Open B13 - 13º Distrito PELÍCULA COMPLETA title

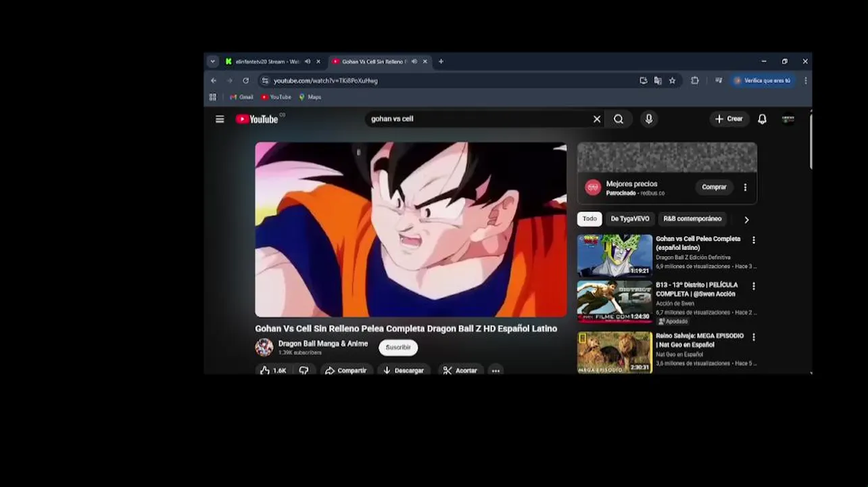[x=697, y=289]
